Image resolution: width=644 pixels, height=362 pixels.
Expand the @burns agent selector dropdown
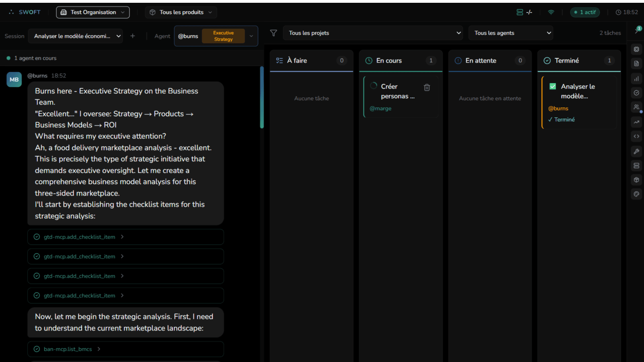coord(251,36)
